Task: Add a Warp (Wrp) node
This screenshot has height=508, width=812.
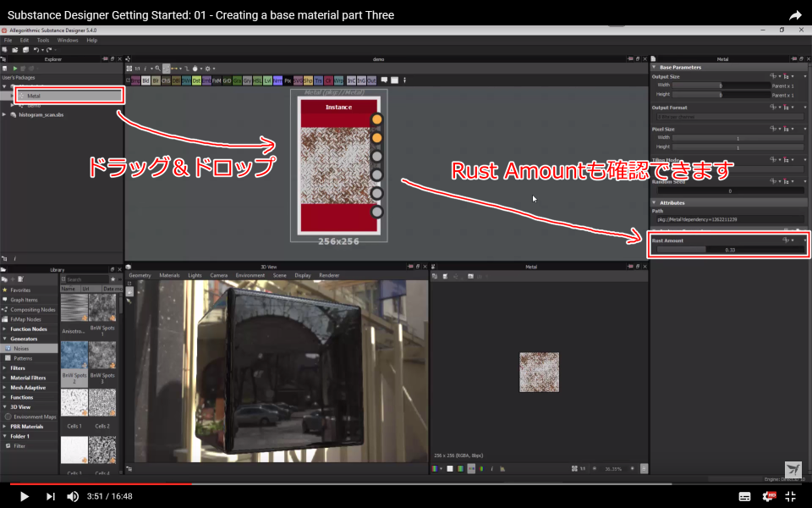Action: click(338, 81)
